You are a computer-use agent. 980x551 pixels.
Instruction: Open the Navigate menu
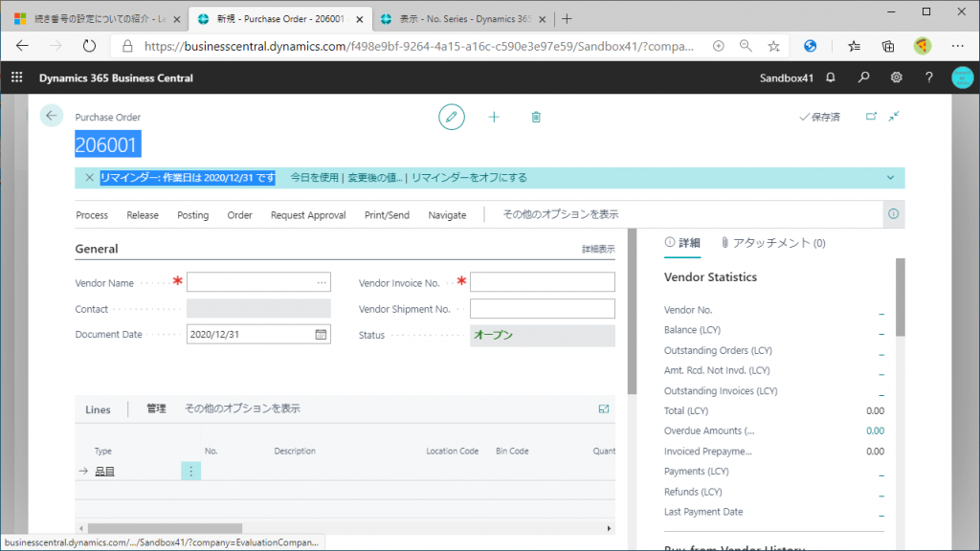pos(447,215)
